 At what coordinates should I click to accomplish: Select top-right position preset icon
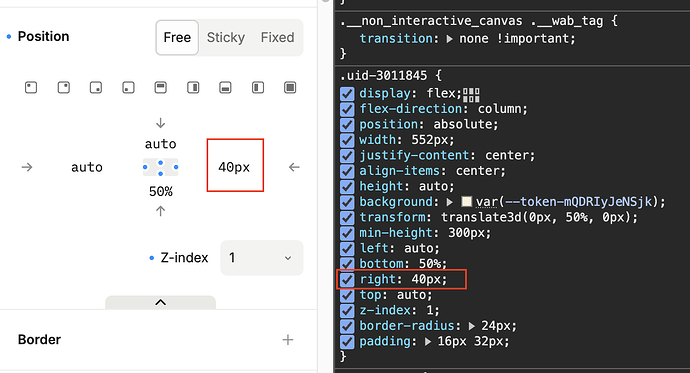point(64,88)
